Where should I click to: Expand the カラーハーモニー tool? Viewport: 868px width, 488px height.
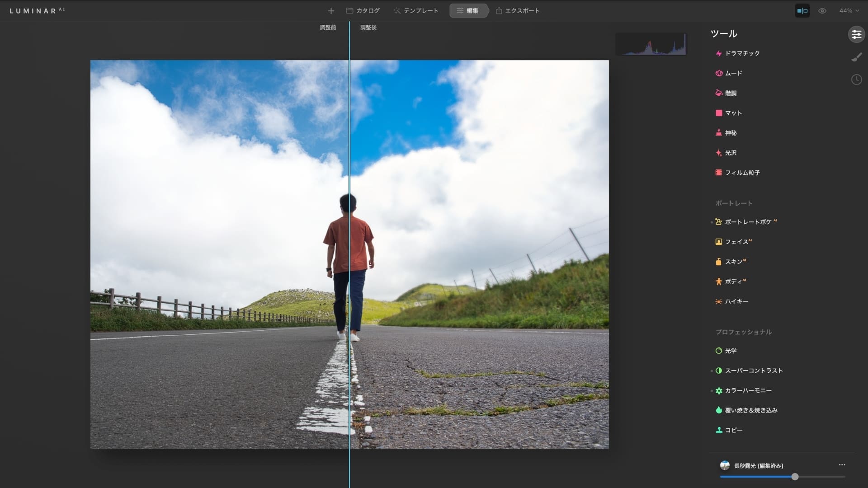pos(748,390)
